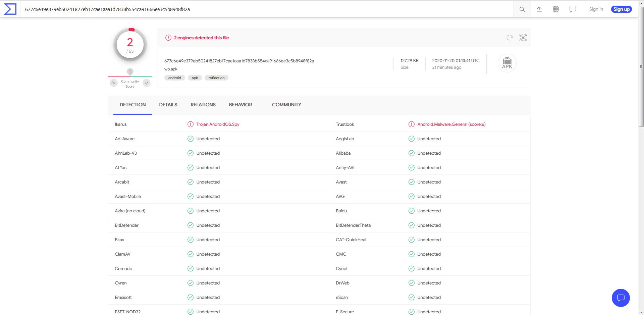Open the similar-files graph icon
Screen dimensions: 644x315
(x=523, y=38)
